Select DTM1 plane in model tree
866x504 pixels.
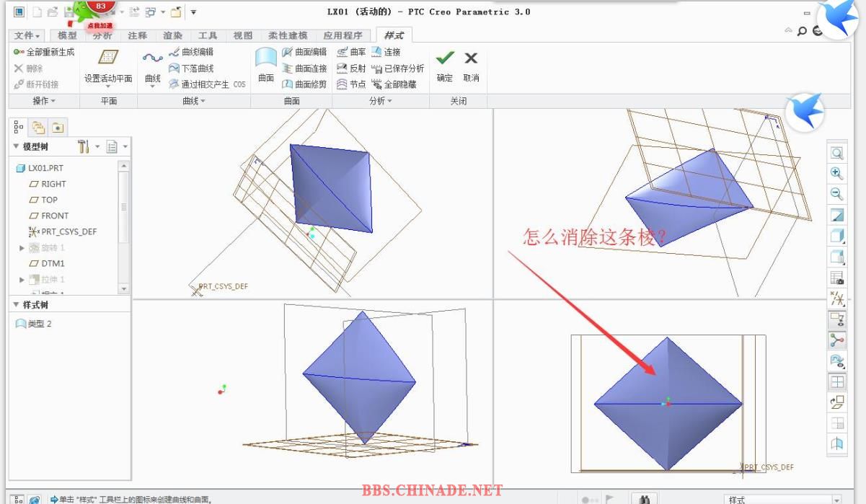pyautogui.click(x=47, y=263)
